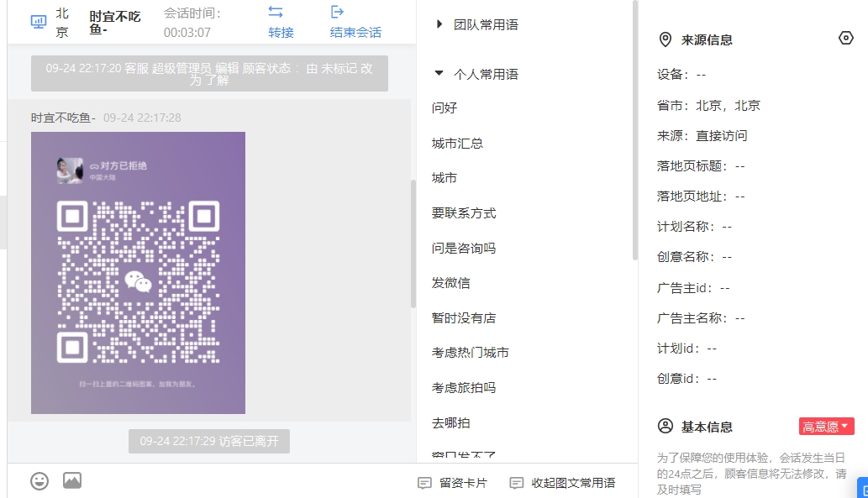This screenshot has height=498, width=868.
Task: Click the 转接 transfer arrows icon
Action: [x=276, y=12]
